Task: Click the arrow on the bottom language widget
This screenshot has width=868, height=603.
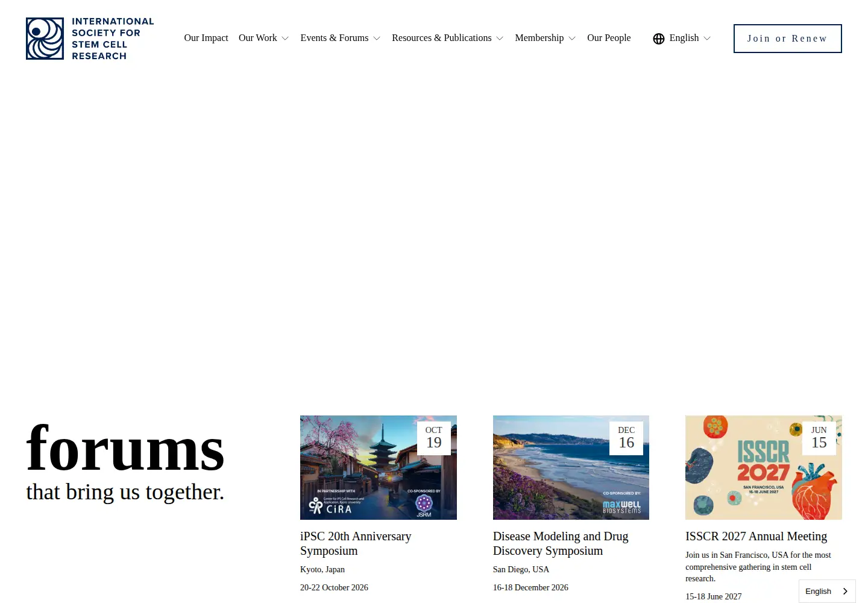Action: (x=845, y=592)
